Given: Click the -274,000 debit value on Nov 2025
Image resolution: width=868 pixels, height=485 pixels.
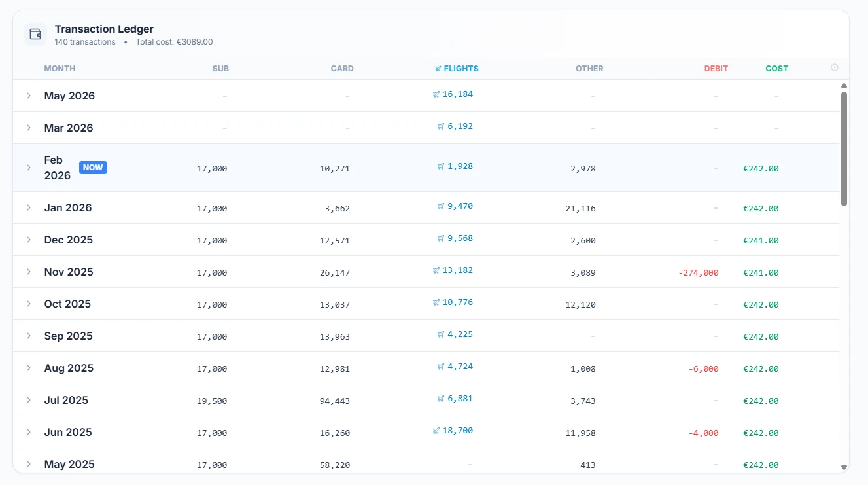Looking at the screenshot, I should point(697,272).
